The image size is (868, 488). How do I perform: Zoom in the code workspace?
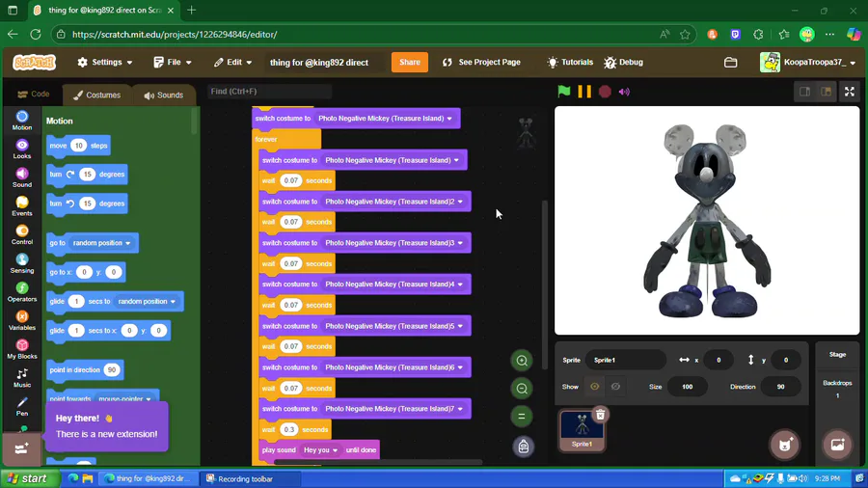522,361
